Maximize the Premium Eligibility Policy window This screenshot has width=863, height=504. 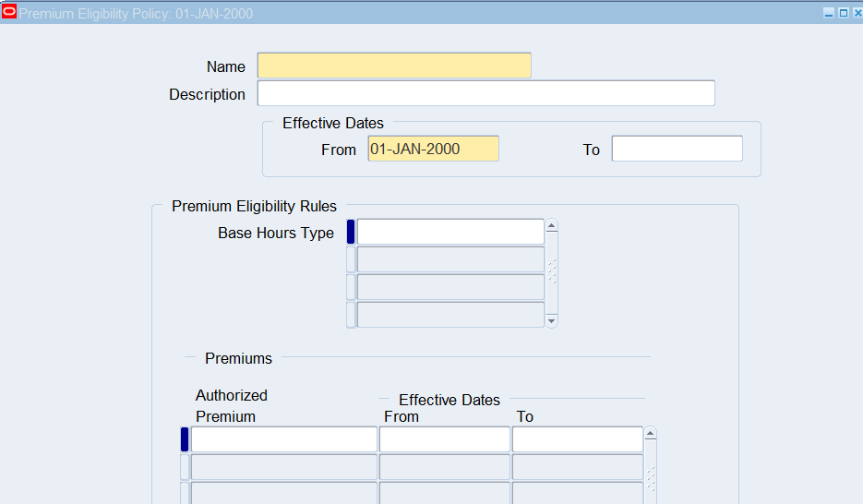[x=842, y=14]
